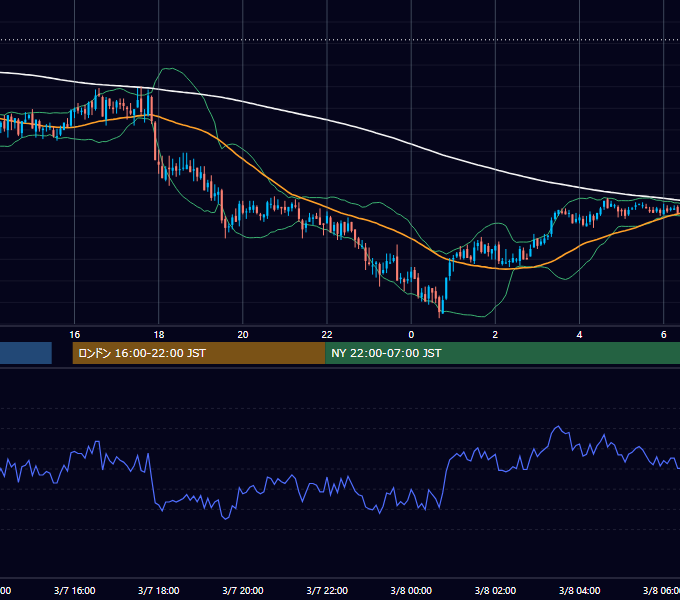680x600 pixels.
Task: Click the '3/7 18:00' date label
Action: click(x=159, y=590)
